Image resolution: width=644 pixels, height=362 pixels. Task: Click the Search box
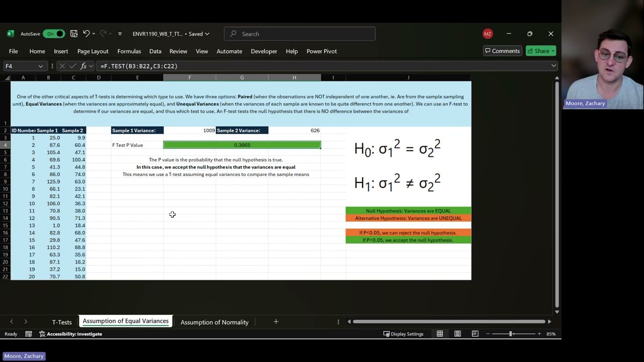pos(300,34)
